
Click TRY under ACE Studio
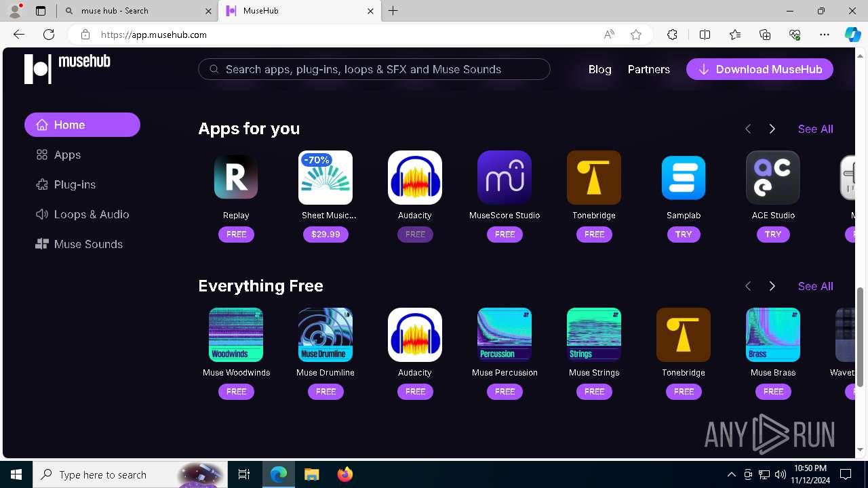pos(773,235)
